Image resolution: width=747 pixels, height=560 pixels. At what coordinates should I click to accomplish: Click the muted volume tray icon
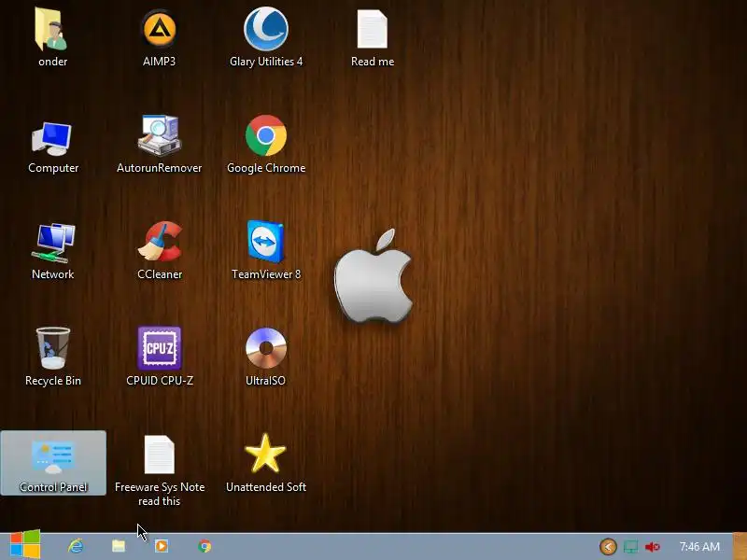[x=652, y=547]
